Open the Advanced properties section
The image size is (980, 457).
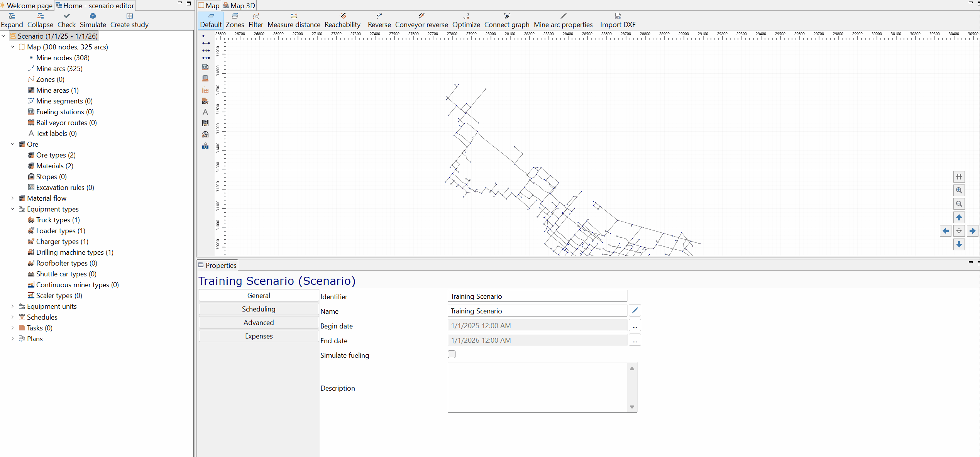click(259, 322)
